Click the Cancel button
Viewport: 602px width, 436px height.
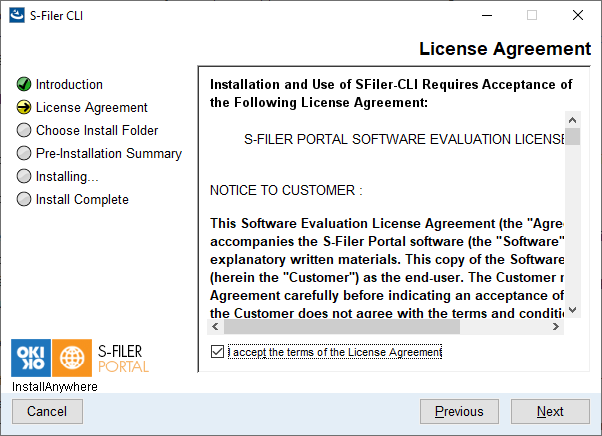pyautogui.click(x=47, y=411)
